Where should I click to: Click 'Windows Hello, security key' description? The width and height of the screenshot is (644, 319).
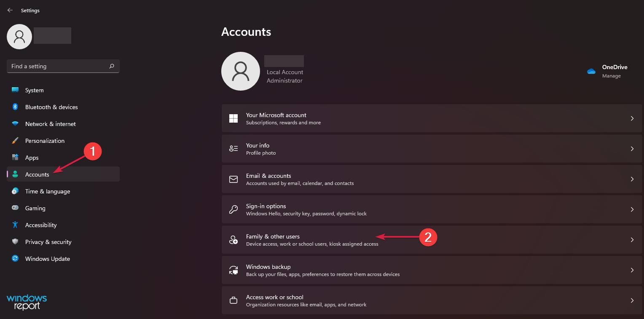click(x=306, y=214)
